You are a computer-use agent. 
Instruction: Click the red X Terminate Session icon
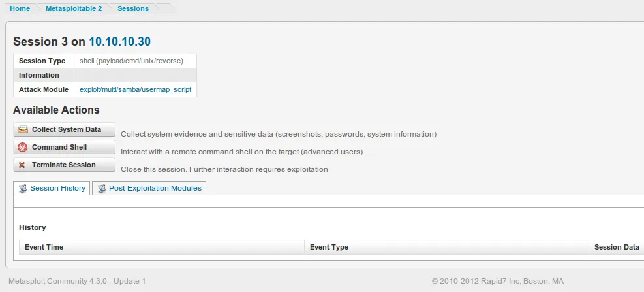pyautogui.click(x=23, y=165)
